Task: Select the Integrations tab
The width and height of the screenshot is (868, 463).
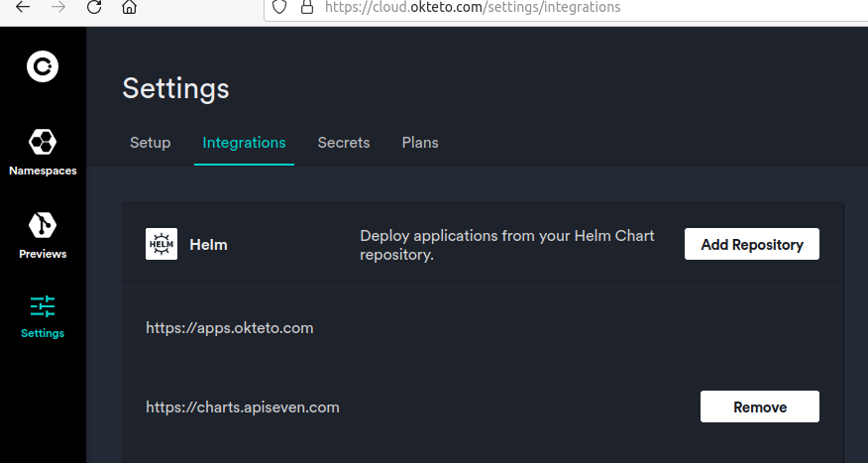Action: [x=244, y=143]
